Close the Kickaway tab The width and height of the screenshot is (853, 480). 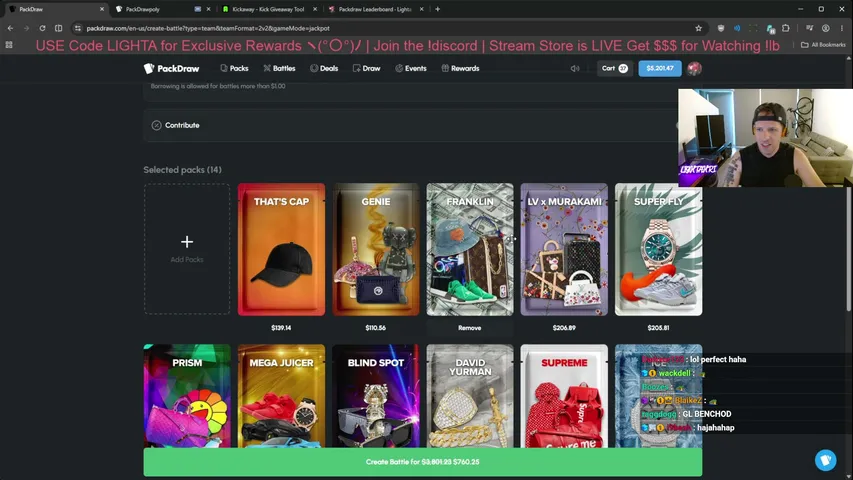click(x=315, y=9)
